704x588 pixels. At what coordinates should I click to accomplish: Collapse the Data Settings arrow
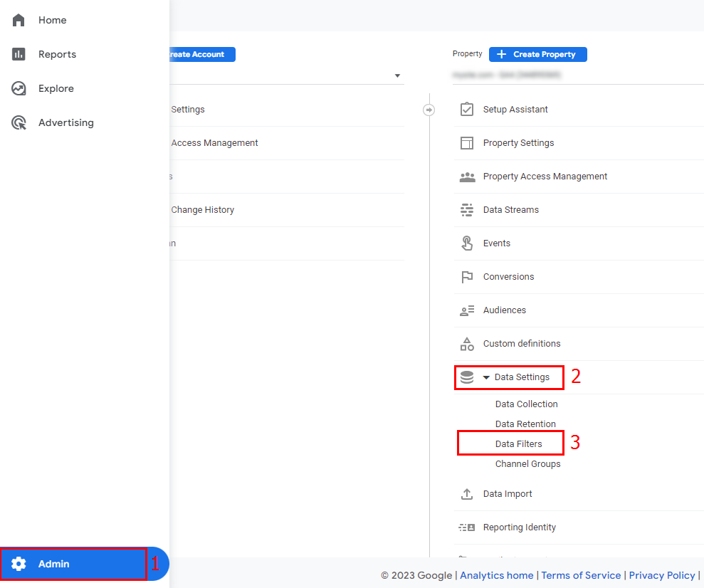tap(486, 377)
